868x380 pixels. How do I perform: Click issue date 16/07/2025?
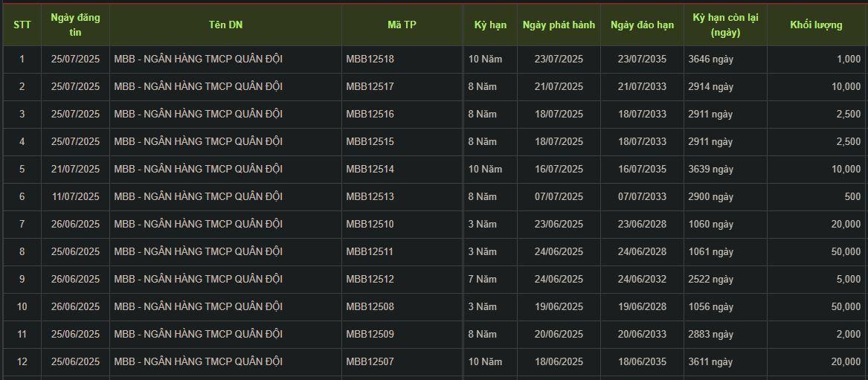[x=559, y=170]
